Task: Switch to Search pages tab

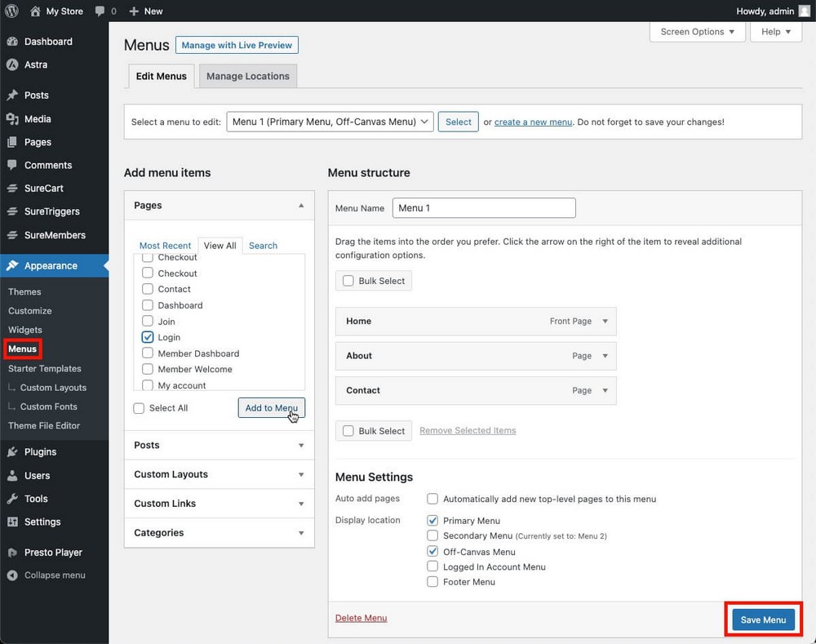Action: pyautogui.click(x=264, y=246)
